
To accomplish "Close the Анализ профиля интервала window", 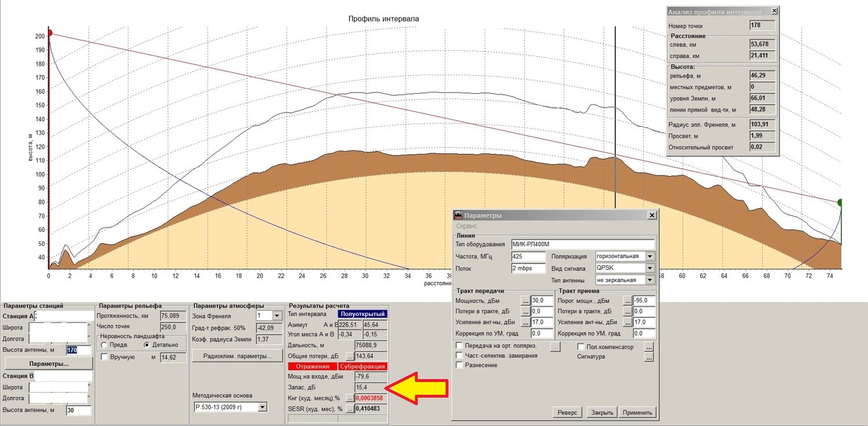I will point(774,11).
